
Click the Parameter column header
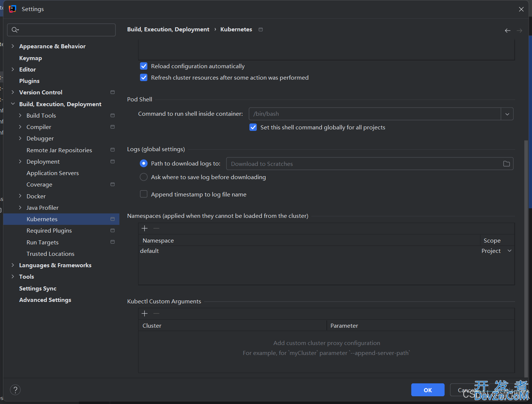pos(420,325)
